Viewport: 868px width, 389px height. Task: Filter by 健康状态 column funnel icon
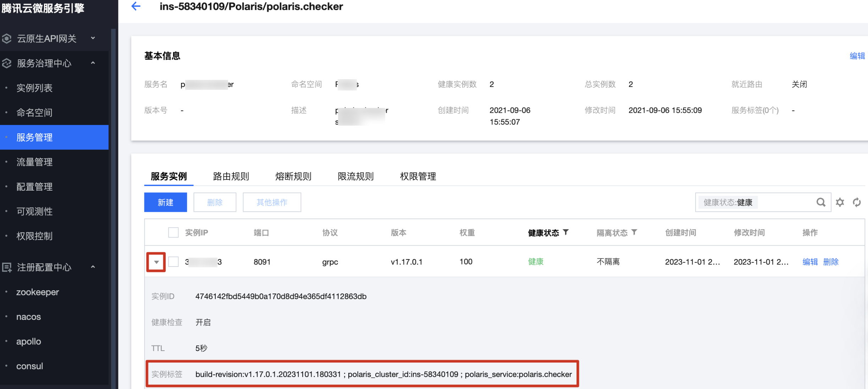tap(566, 232)
